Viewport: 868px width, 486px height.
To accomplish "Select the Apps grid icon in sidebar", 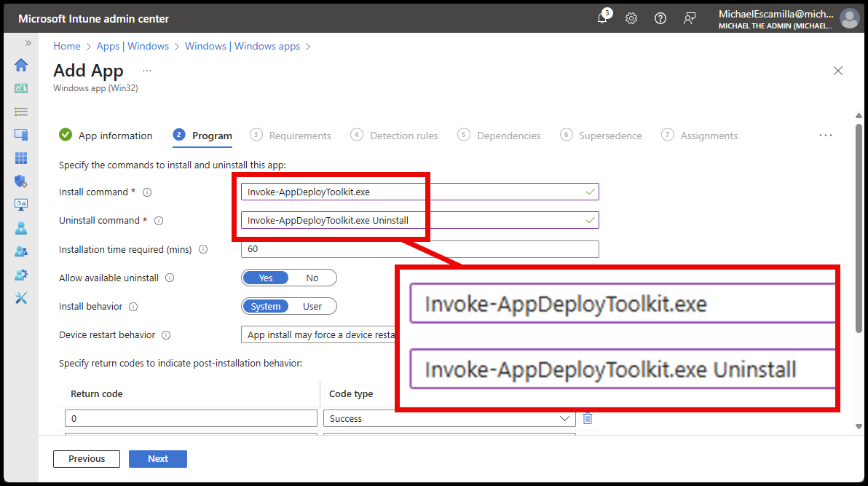I will tap(21, 157).
